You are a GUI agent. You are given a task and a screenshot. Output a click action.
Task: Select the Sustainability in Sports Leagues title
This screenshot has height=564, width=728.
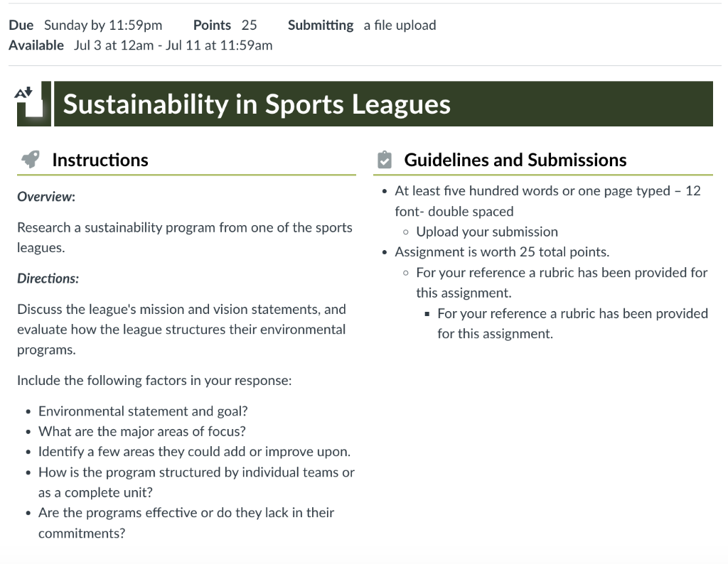point(257,104)
